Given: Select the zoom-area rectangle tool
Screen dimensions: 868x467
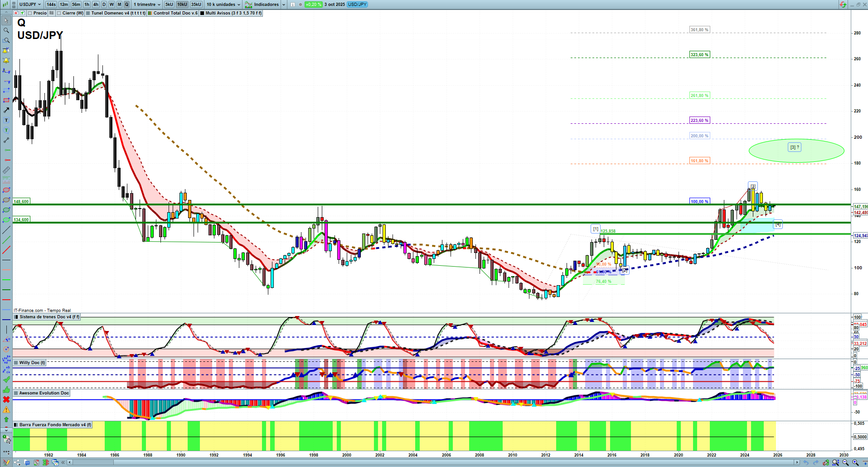Looking at the screenshot, I should click(x=6, y=40).
